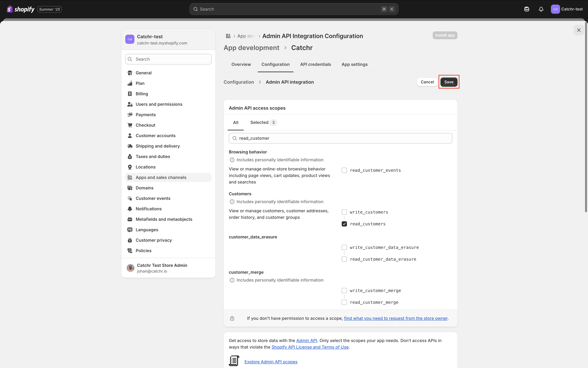588x368 pixels.
Task: Click the Plan icon in the sidebar
Action: [x=130, y=83]
